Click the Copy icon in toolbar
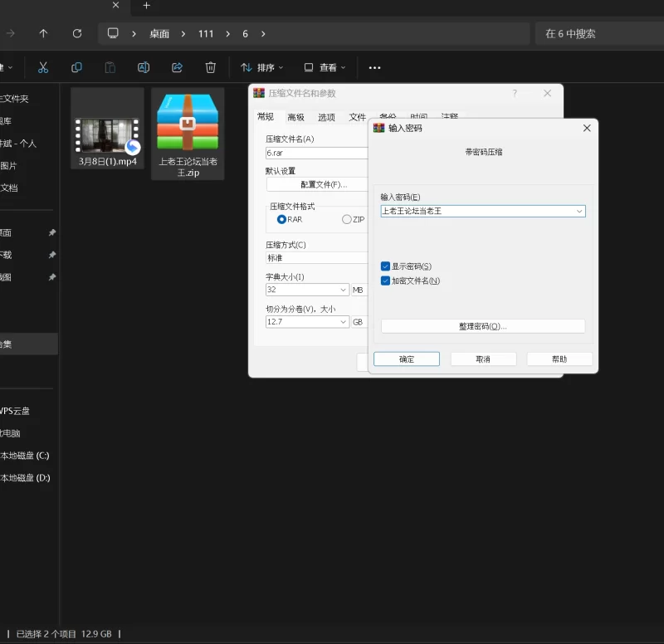 click(76, 67)
